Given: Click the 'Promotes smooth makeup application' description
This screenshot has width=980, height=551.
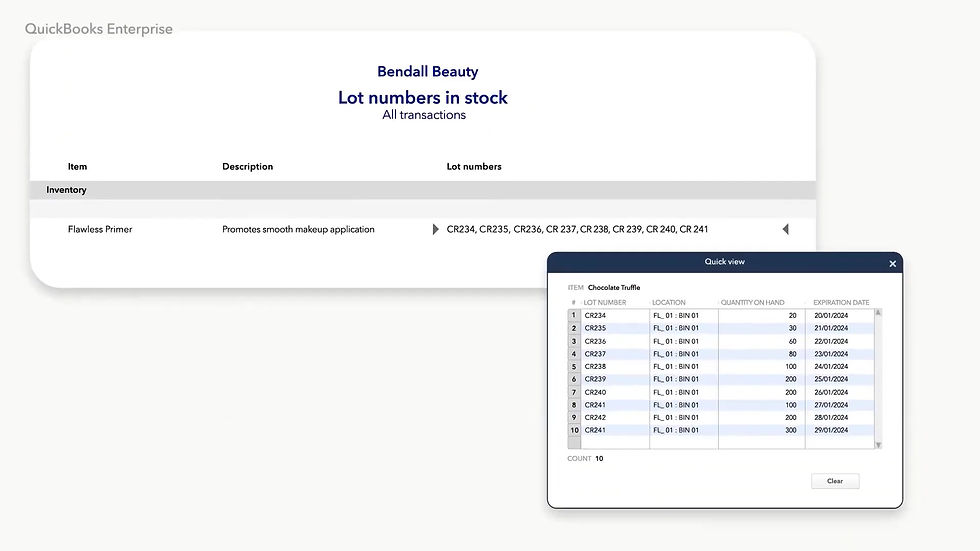Looking at the screenshot, I should [298, 229].
